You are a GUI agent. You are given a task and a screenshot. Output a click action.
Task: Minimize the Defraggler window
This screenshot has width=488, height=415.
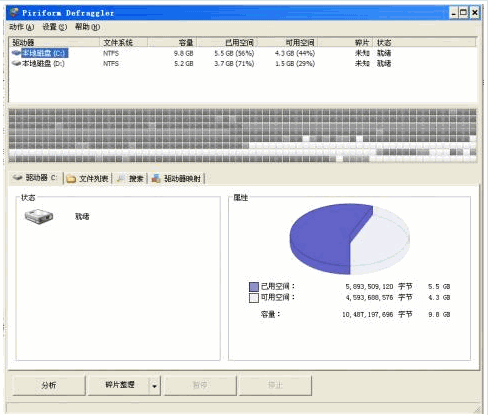(x=454, y=13)
